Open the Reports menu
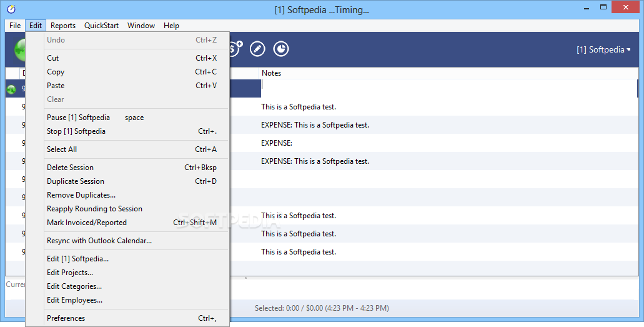644x327 pixels. [x=63, y=26]
